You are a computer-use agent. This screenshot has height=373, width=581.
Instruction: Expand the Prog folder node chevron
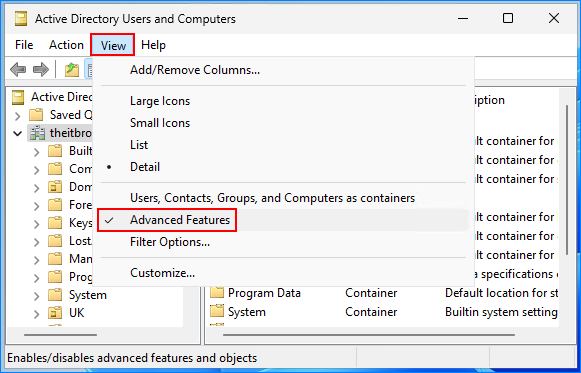(x=36, y=278)
